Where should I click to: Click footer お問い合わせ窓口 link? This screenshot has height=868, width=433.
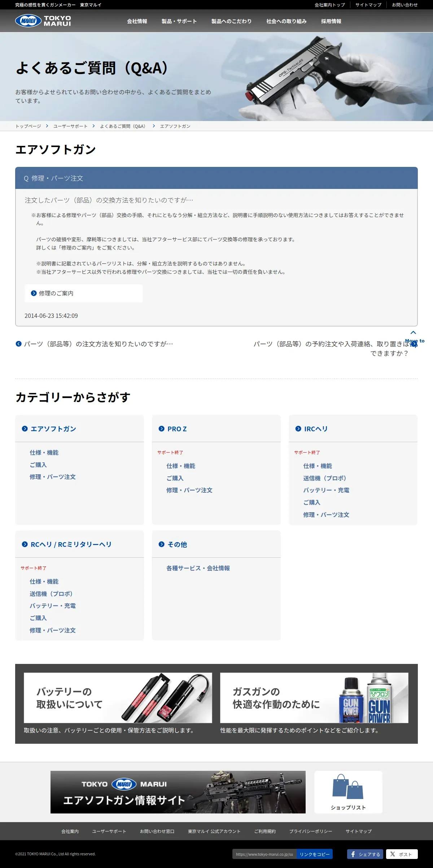coord(157,831)
